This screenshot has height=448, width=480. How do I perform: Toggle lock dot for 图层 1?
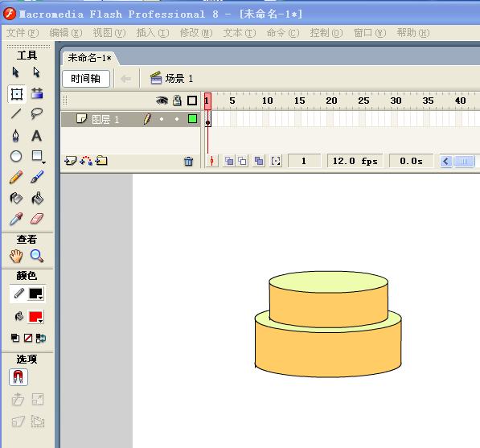click(177, 119)
